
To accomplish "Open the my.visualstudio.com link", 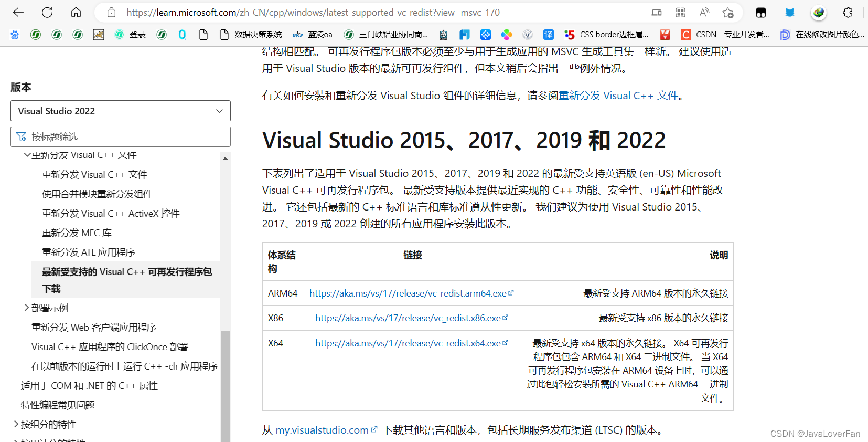I will (x=326, y=430).
